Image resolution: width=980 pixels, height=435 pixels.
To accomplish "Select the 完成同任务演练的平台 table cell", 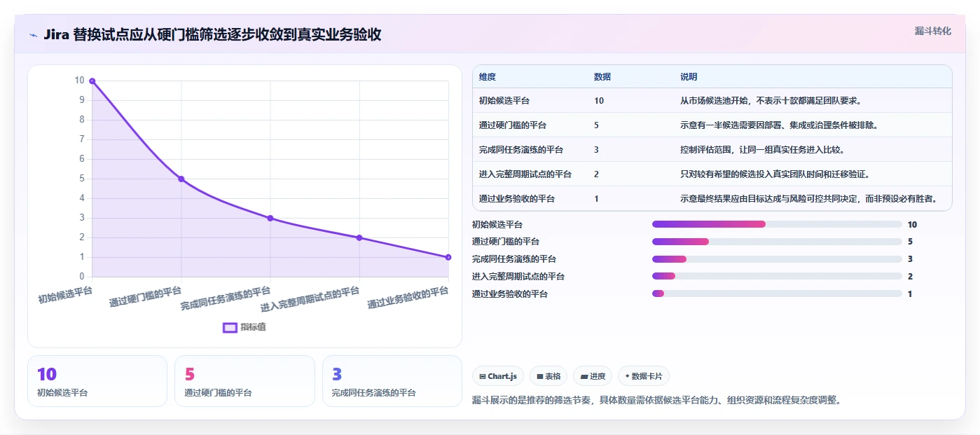I will click(521, 150).
